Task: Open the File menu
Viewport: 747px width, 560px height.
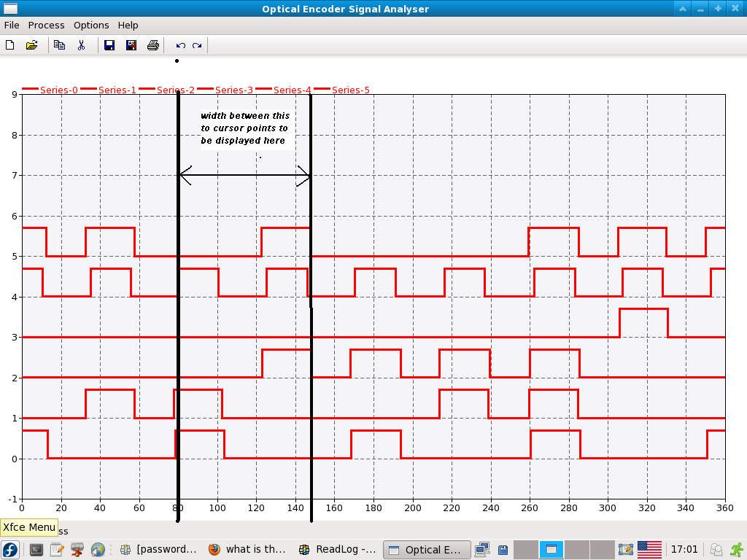Action: point(12,25)
